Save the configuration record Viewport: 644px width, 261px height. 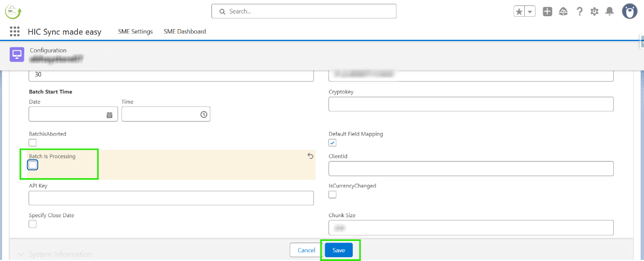click(339, 250)
